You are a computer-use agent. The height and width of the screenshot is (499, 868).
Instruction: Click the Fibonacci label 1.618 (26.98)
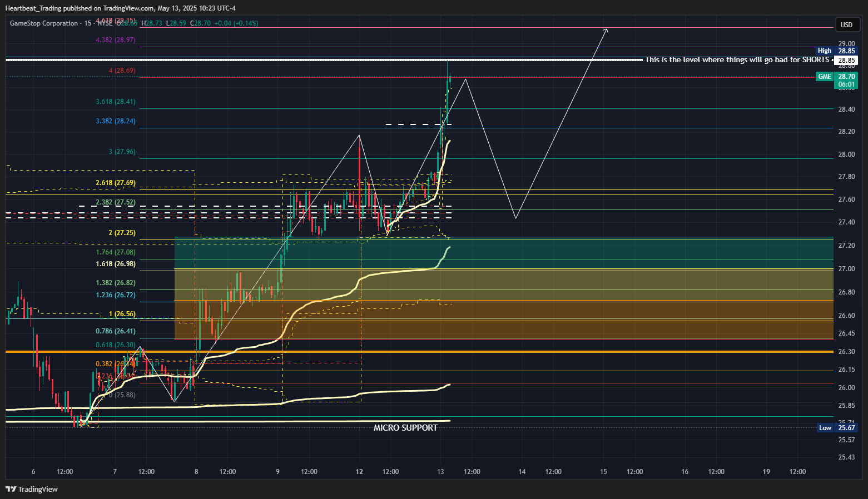[x=116, y=264]
